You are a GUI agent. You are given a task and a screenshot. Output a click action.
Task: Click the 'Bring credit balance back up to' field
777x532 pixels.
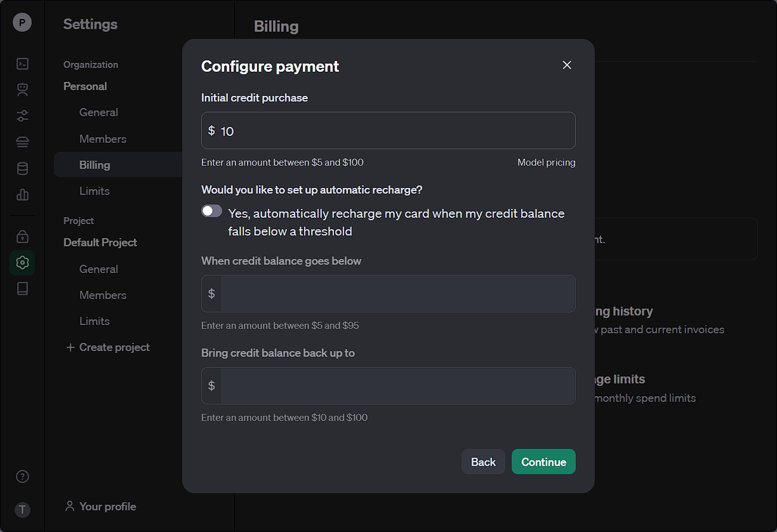pyautogui.click(x=397, y=385)
